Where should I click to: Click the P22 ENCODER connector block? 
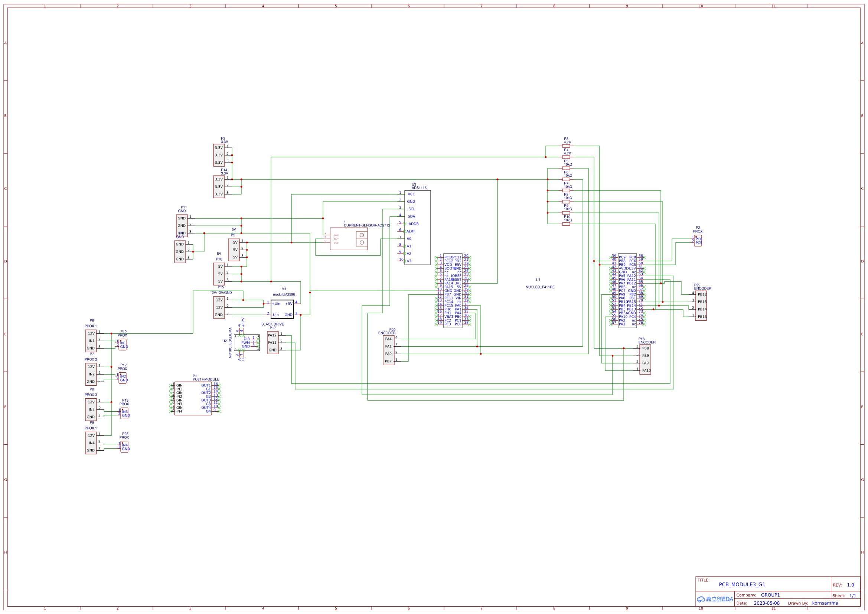point(701,306)
